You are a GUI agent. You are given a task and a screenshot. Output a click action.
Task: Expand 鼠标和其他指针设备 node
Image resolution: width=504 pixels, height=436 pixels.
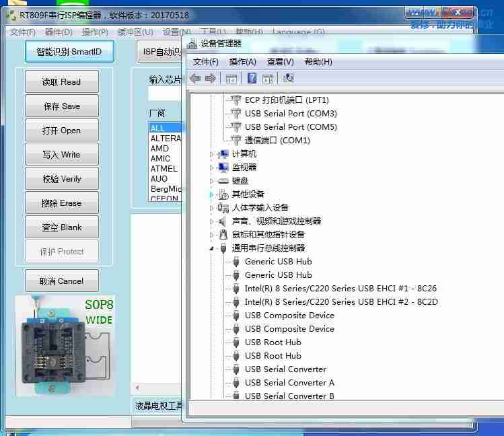tap(211, 235)
